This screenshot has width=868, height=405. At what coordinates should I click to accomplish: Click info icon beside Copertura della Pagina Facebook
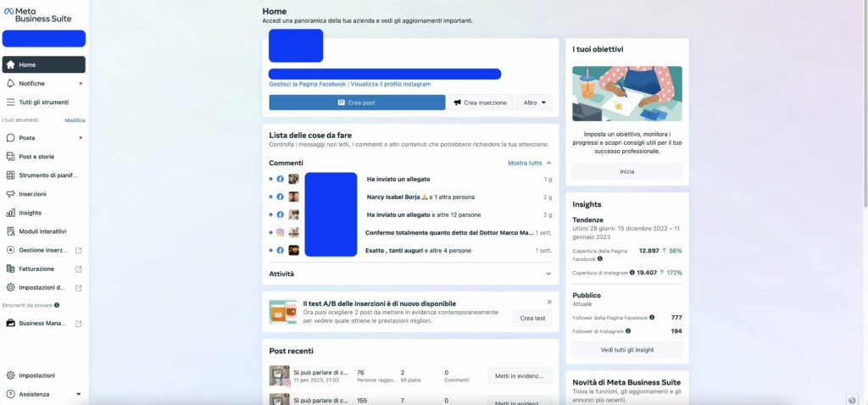click(x=600, y=258)
